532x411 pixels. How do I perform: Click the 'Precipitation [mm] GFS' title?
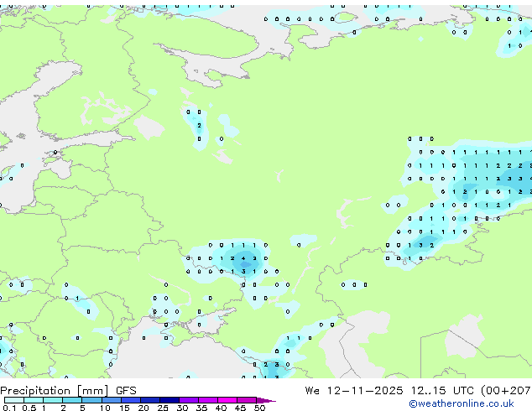pos(68,391)
